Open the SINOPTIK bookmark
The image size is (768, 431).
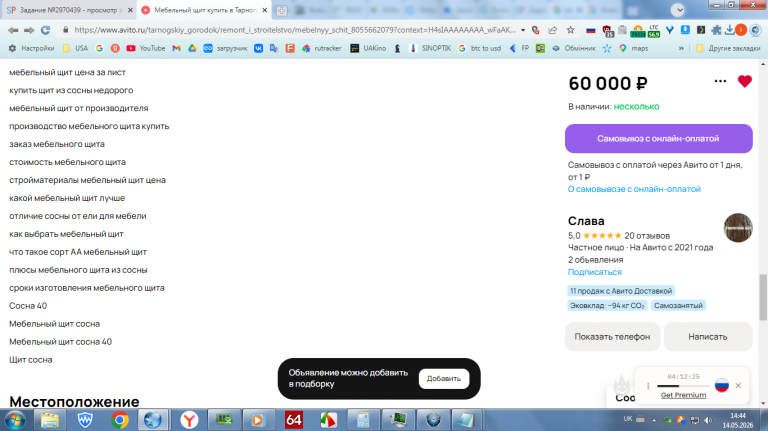point(430,48)
